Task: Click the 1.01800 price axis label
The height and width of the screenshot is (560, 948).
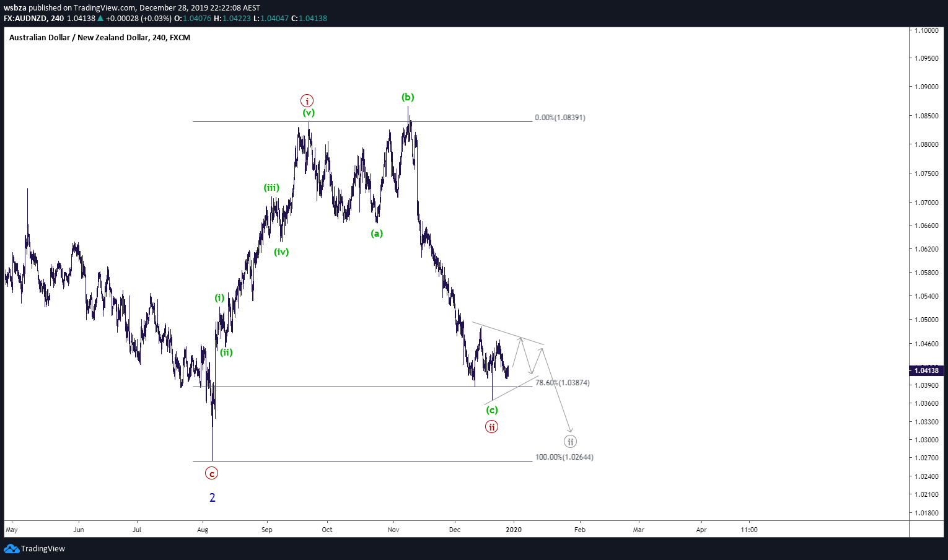Action: (926, 513)
